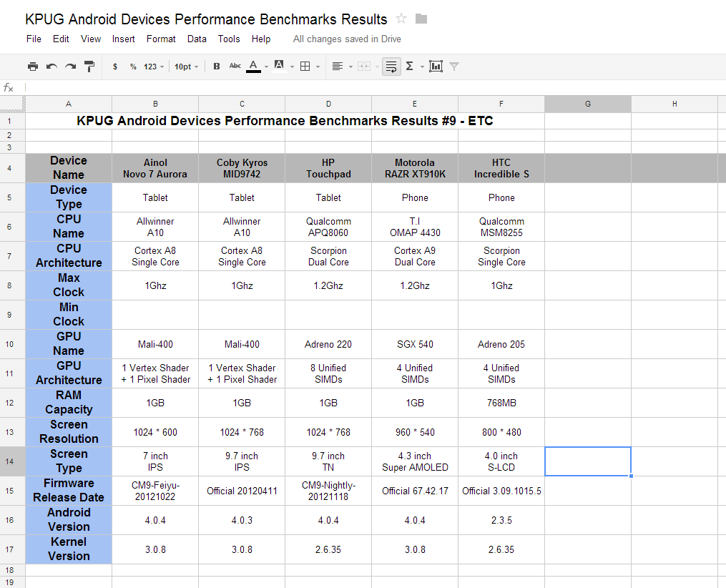This screenshot has height=588, width=726.
Task: Click the horizontal align icon
Action: click(338, 67)
